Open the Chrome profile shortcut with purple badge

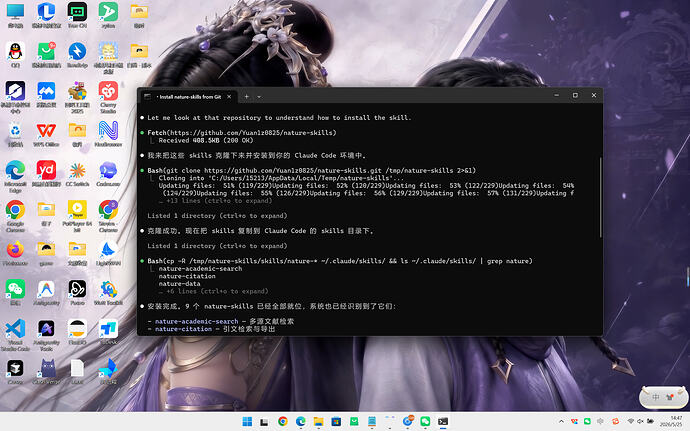[x=108, y=210]
